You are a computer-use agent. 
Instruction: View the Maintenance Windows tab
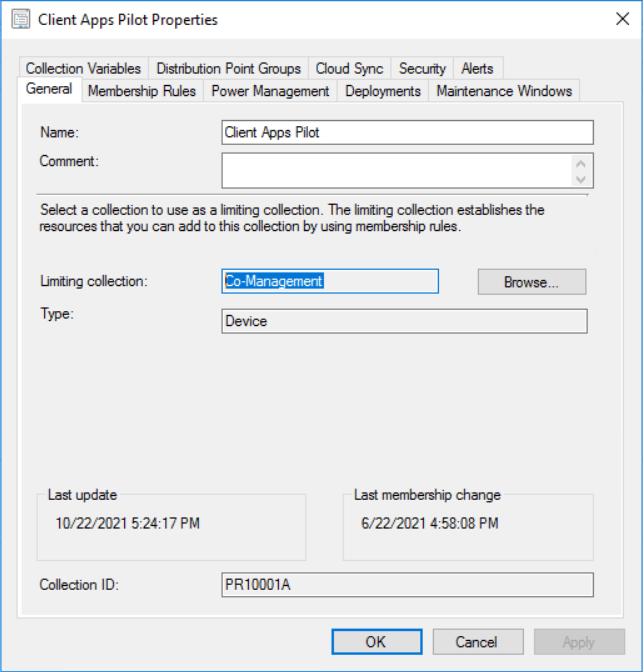click(504, 91)
